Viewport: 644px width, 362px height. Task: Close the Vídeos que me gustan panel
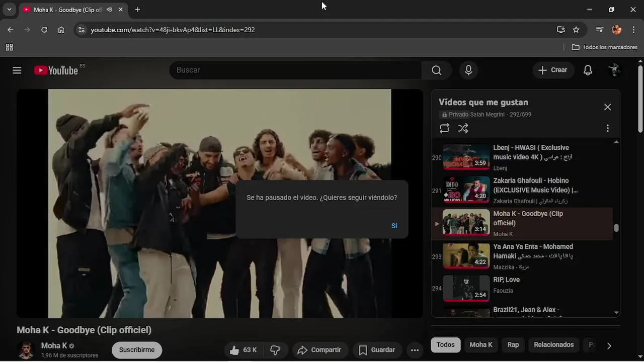tap(608, 107)
